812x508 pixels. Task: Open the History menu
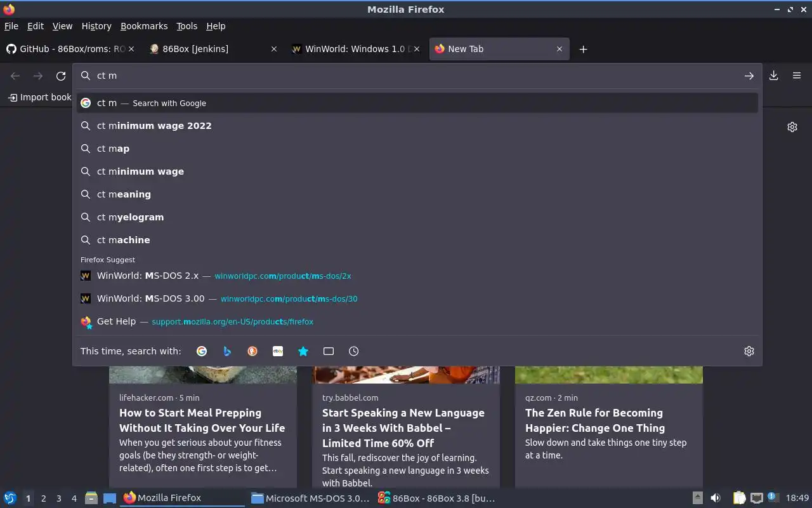pyautogui.click(x=96, y=26)
